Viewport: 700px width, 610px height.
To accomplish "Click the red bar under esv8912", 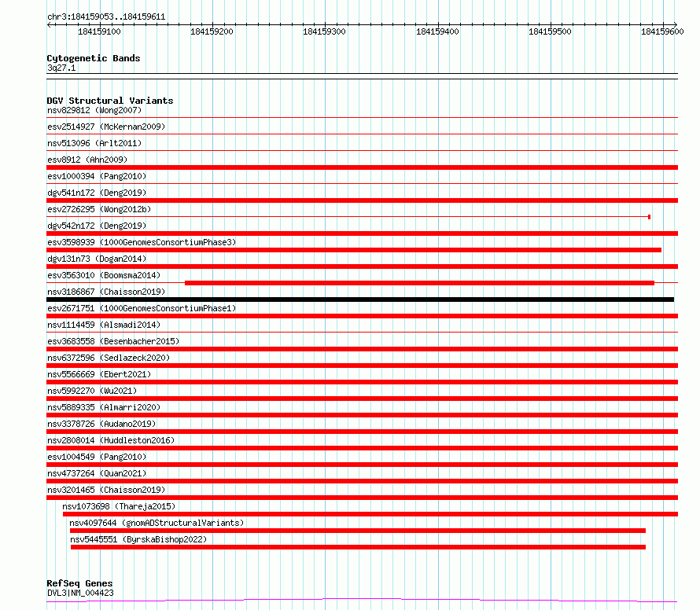I will tap(362, 167).
